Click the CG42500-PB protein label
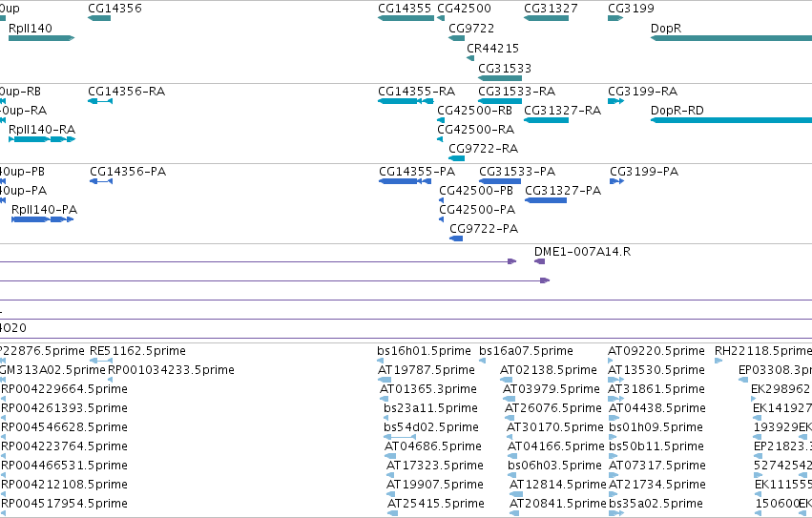 coord(476,191)
